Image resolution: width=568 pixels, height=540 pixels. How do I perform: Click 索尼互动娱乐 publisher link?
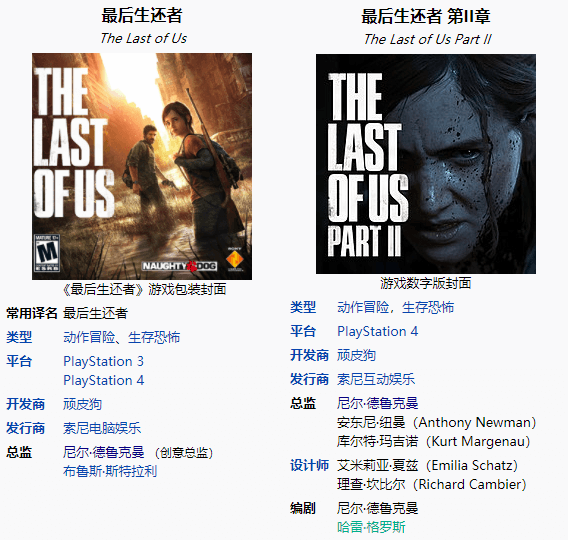[376, 379]
